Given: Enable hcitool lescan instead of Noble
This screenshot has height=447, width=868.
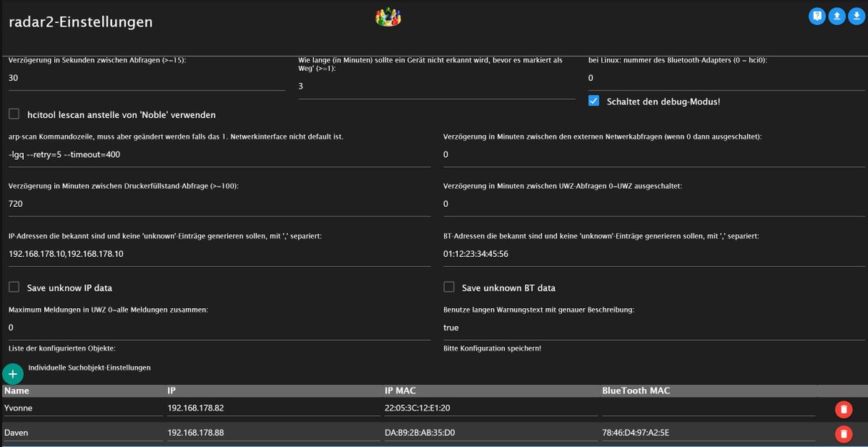Looking at the screenshot, I should point(14,114).
